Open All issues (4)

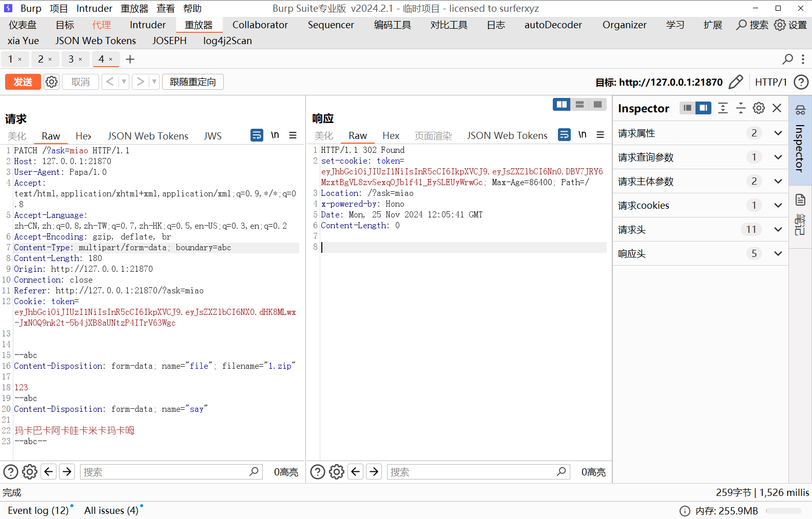click(111, 511)
